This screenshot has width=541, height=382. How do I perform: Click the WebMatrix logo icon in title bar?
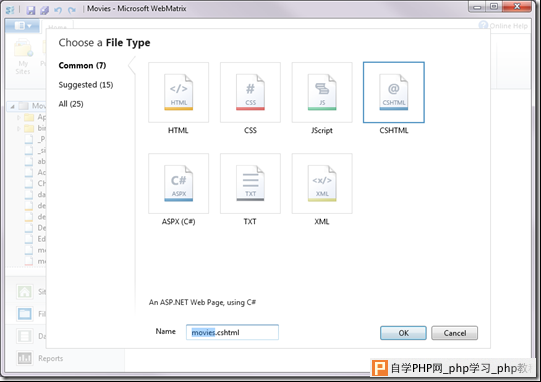(x=10, y=10)
